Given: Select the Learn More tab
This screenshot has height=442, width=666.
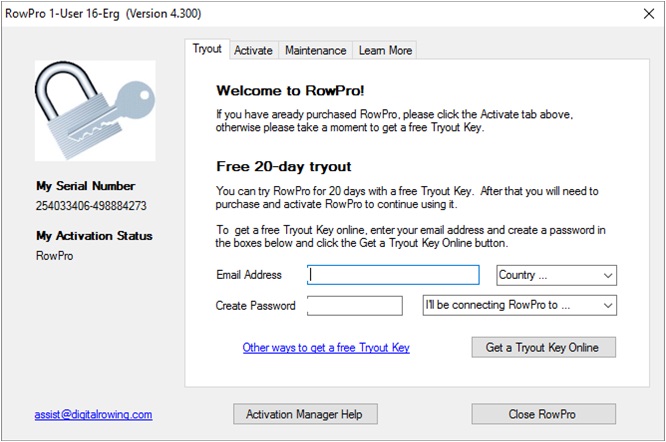Looking at the screenshot, I should [x=385, y=50].
